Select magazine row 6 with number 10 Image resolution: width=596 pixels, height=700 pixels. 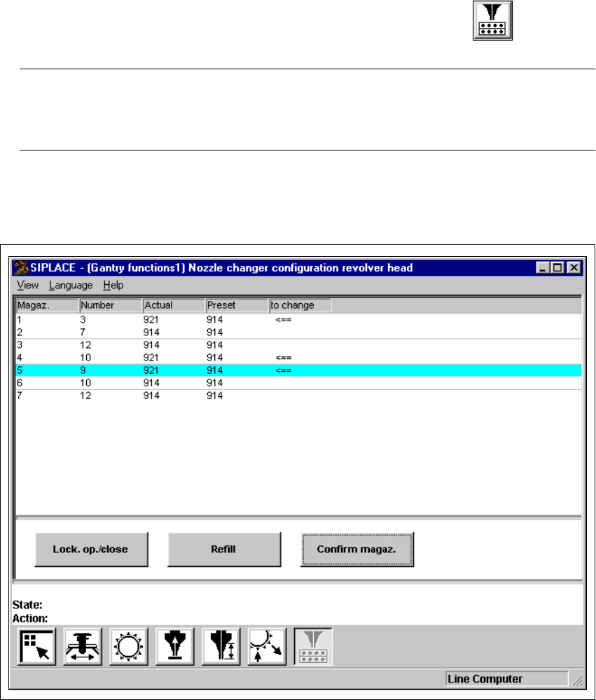[x=298, y=383]
